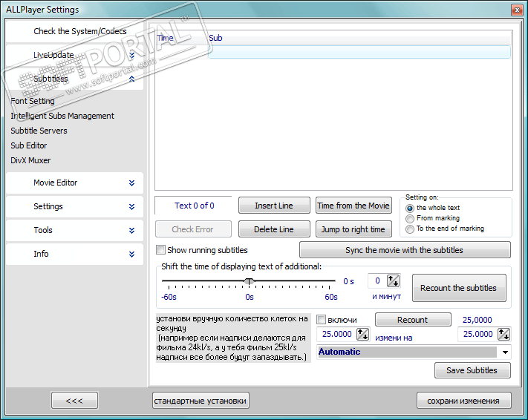Click Save Subtitles button
This screenshot has width=528, height=420.
[472, 370]
